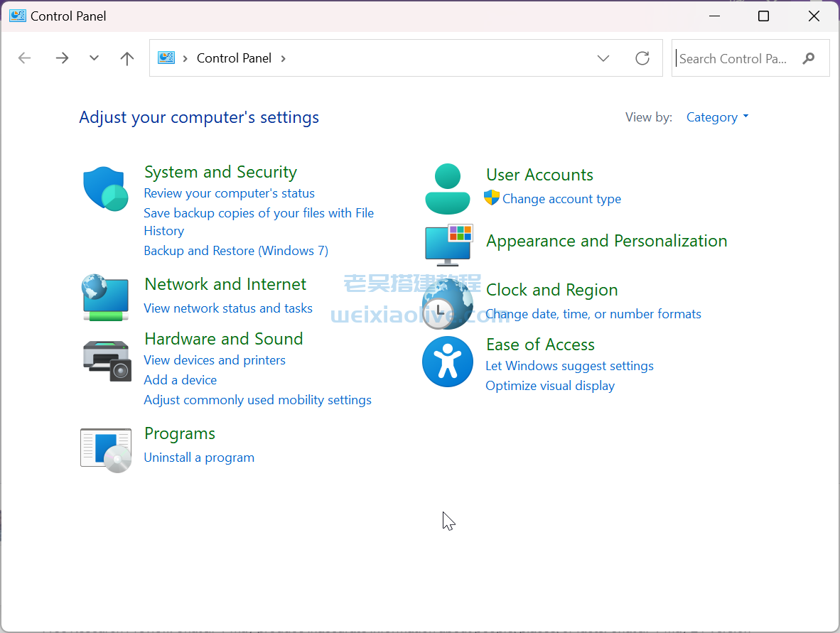Click the Appearance and Personalization display icon
840x633 pixels.
pos(448,244)
